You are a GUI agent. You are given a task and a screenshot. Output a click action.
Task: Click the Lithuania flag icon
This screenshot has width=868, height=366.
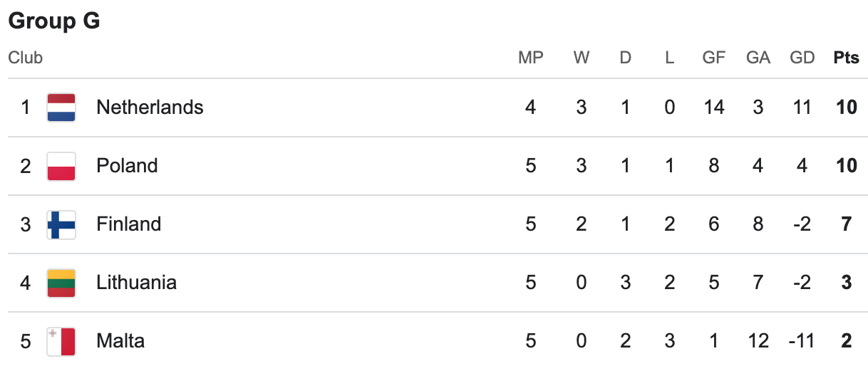[61, 283]
